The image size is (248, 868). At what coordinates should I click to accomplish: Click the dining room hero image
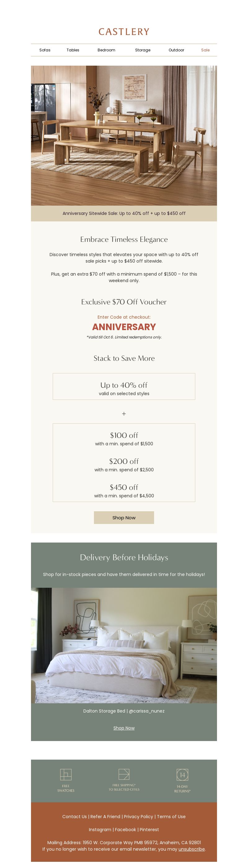(x=124, y=135)
